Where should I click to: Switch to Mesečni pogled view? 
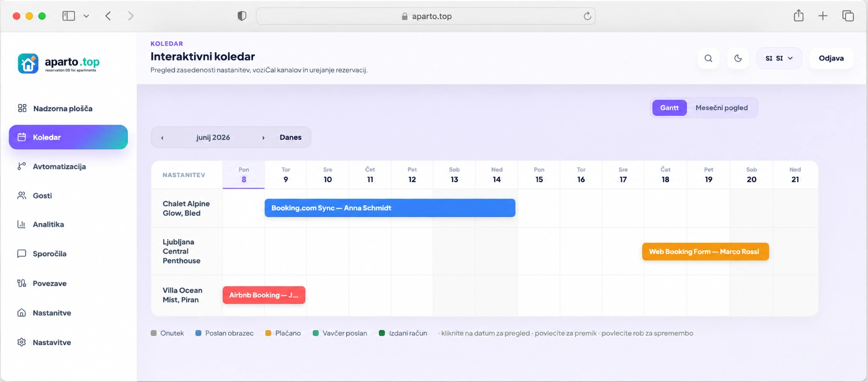722,108
